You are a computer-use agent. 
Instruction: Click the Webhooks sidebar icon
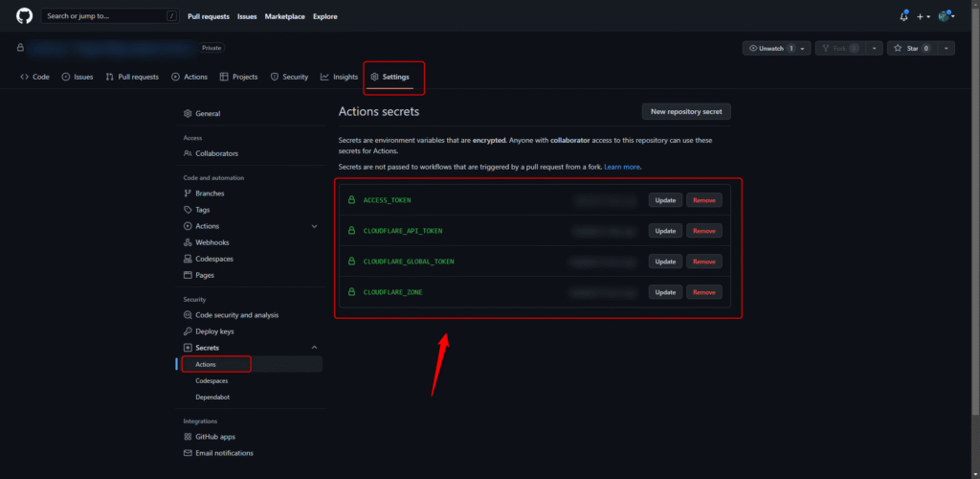(x=188, y=242)
